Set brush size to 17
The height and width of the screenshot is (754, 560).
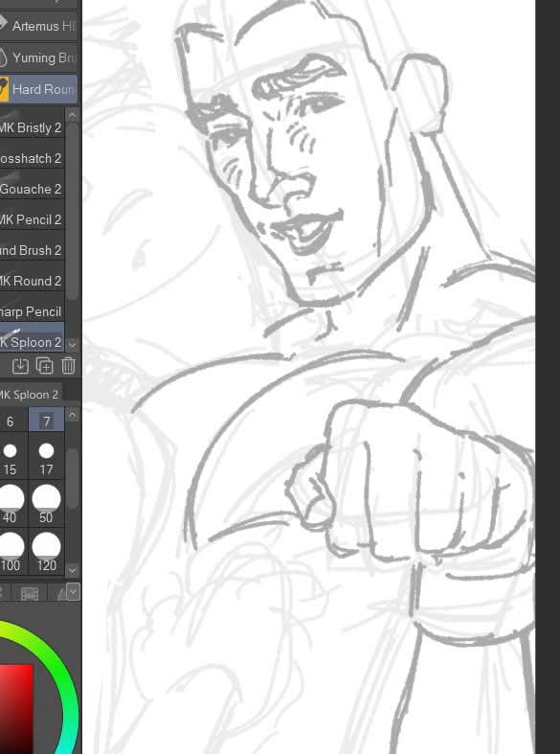(46, 458)
